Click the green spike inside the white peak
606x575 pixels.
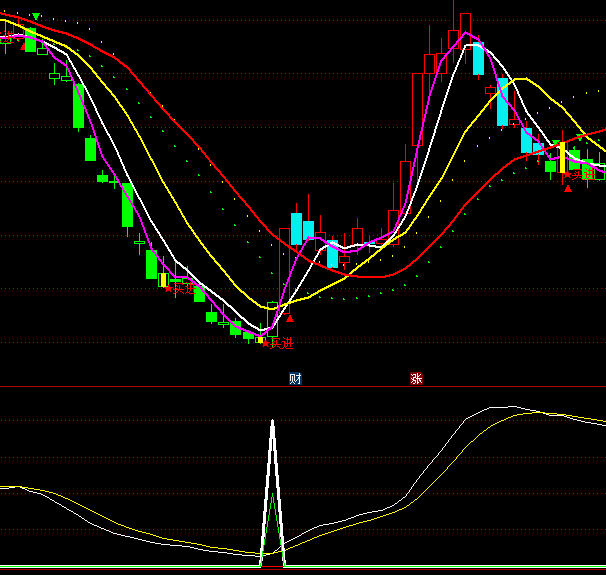tap(272, 520)
